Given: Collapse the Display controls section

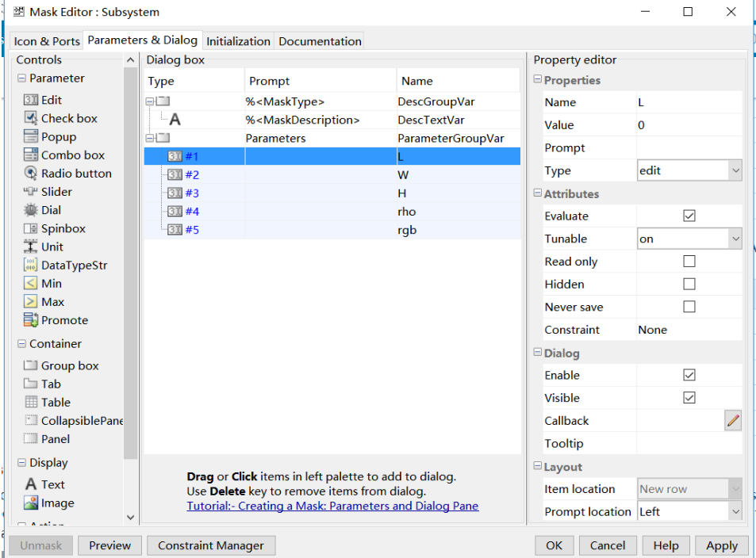Looking at the screenshot, I should click(x=21, y=463).
